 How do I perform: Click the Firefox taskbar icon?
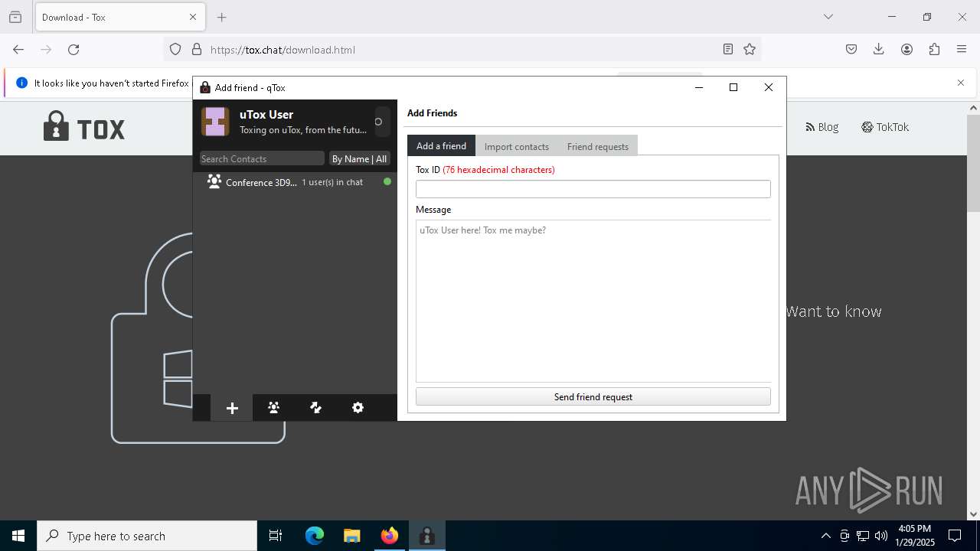coord(390,536)
